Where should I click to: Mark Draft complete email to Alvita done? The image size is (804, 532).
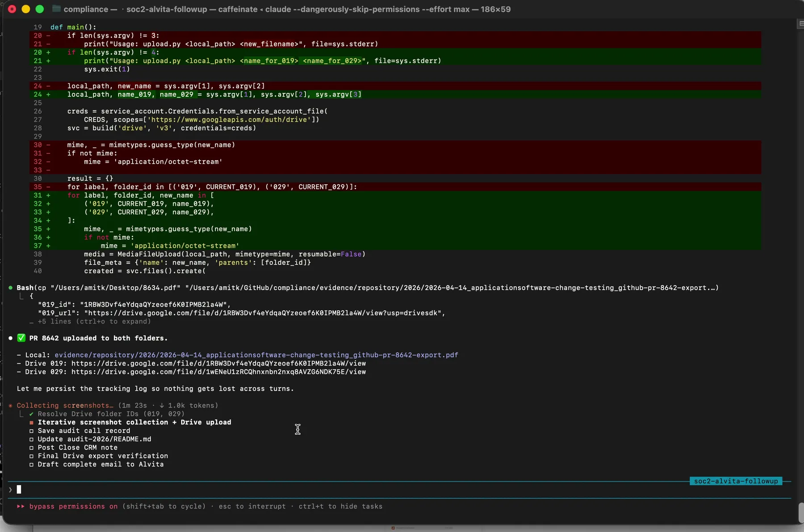[x=31, y=465]
